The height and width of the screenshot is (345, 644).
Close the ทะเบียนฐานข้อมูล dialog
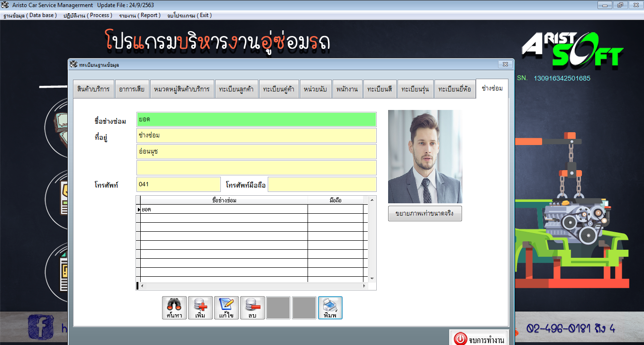click(506, 64)
